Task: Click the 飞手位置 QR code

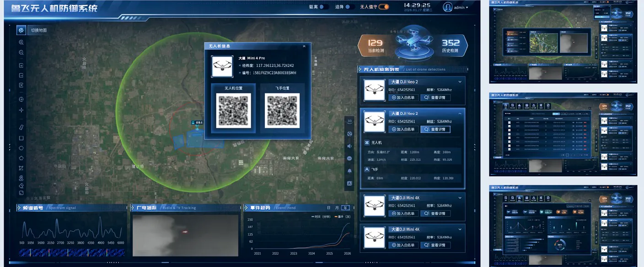Action: (x=282, y=110)
